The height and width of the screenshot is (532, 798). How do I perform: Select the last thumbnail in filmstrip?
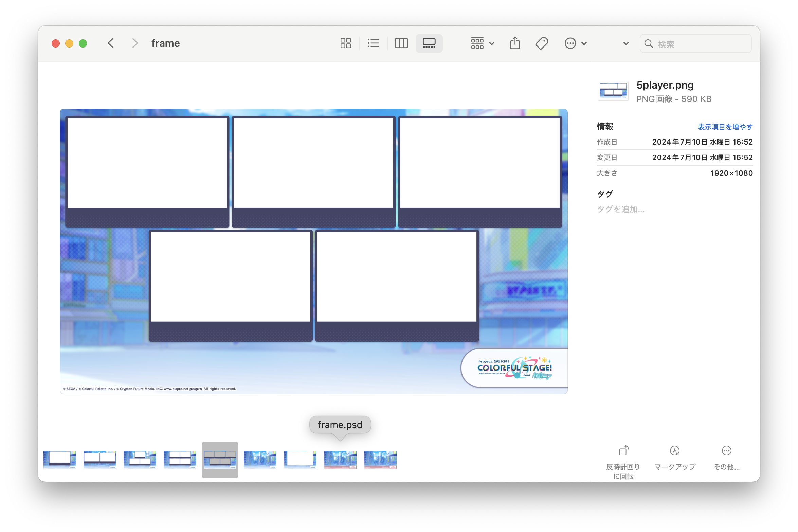[x=380, y=459]
